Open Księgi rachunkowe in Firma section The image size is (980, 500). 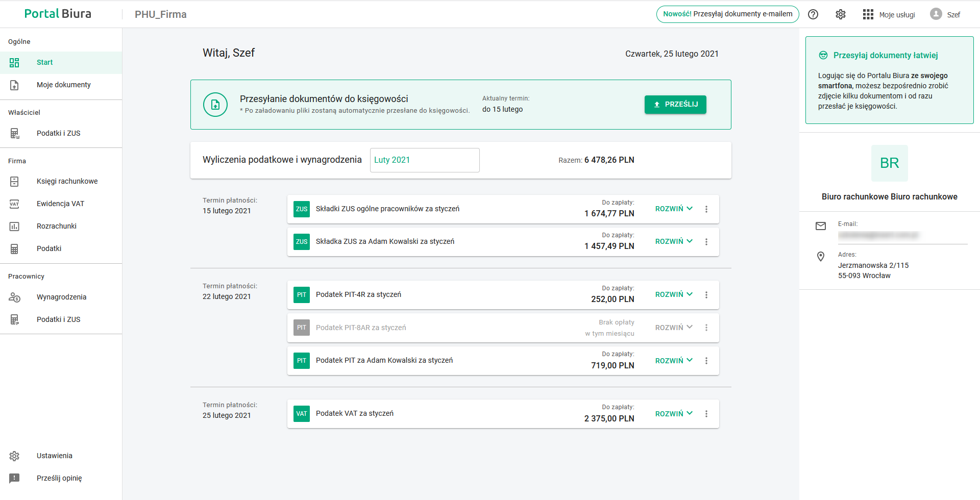pos(67,181)
